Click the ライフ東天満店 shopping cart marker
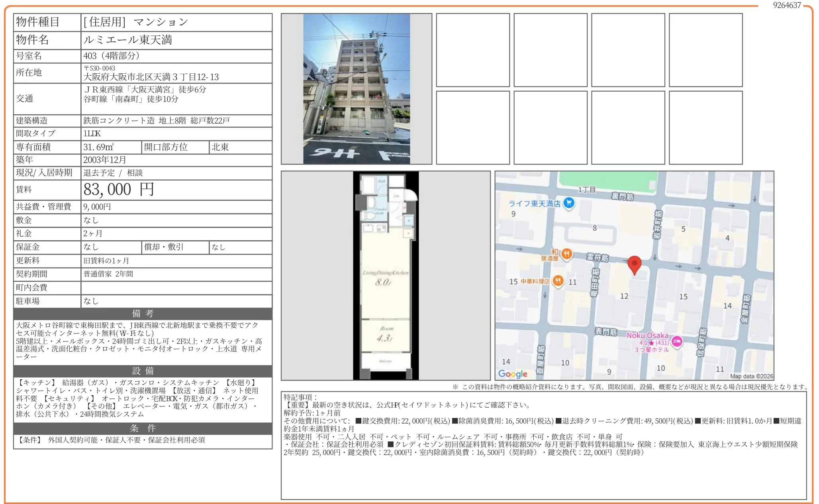Image resolution: width=819 pixels, height=504 pixels. coord(569,203)
